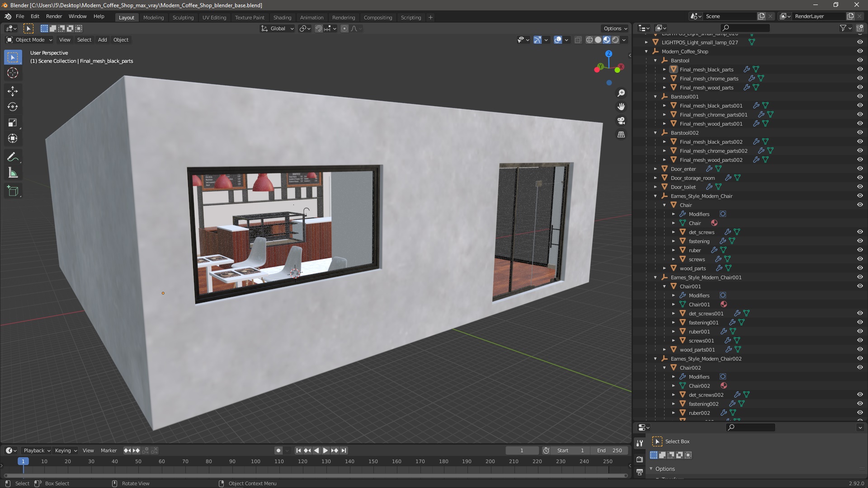Open the Render menu
The height and width of the screenshot is (488, 868).
point(54,16)
